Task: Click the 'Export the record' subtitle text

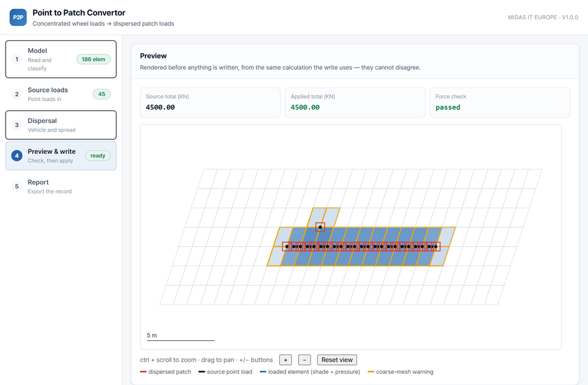Action: (50, 192)
